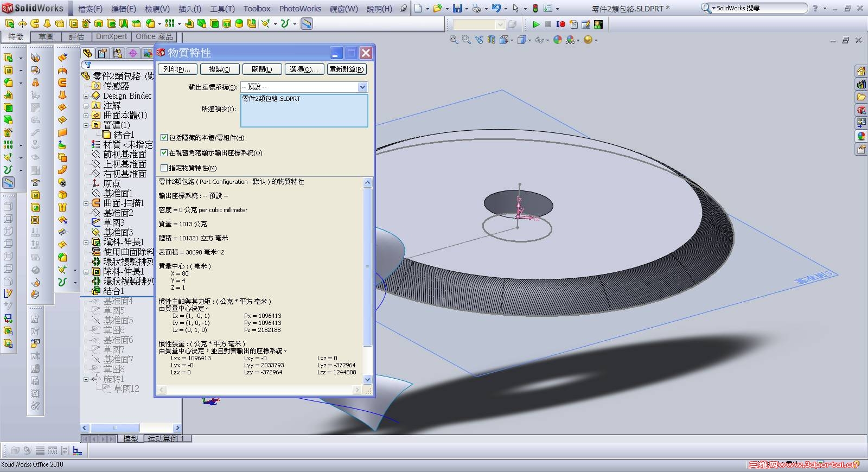Expand the 注解 tree node

tap(86, 106)
